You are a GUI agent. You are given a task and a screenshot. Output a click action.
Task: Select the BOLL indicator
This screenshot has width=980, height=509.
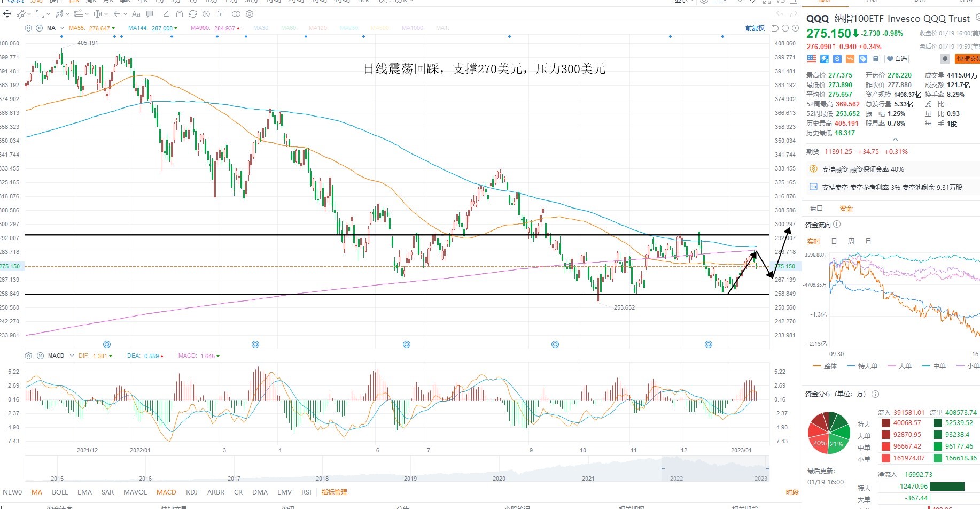point(60,492)
